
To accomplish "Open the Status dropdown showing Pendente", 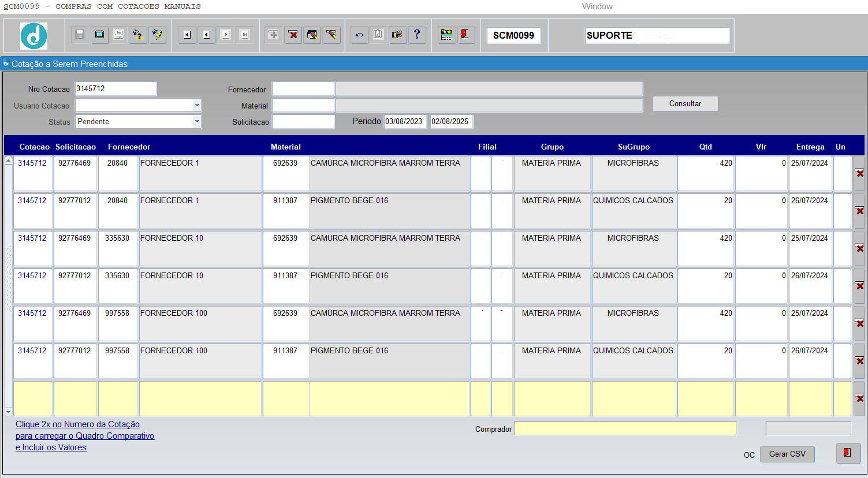I will [197, 121].
